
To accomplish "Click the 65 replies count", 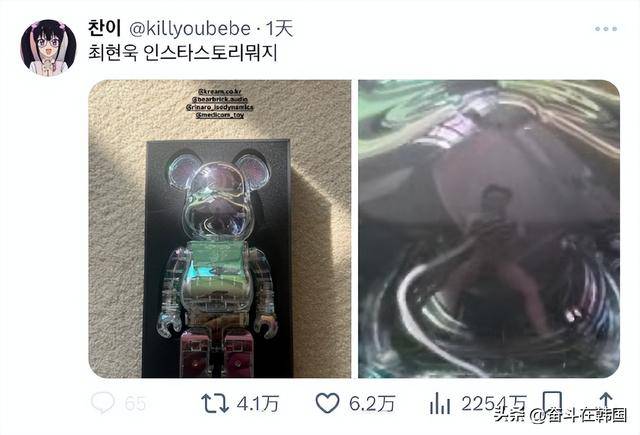I will pyautogui.click(x=136, y=404).
